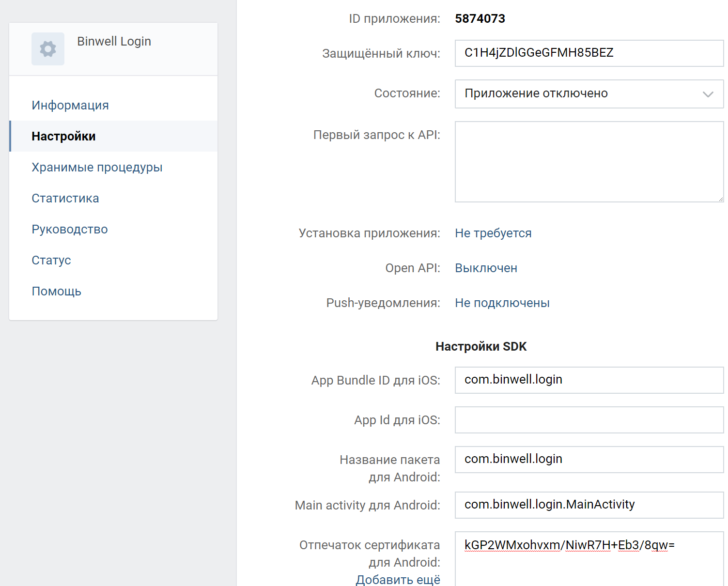Image resolution: width=728 pixels, height=586 pixels.
Task: Select the Защищённый ключ field
Action: [589, 53]
